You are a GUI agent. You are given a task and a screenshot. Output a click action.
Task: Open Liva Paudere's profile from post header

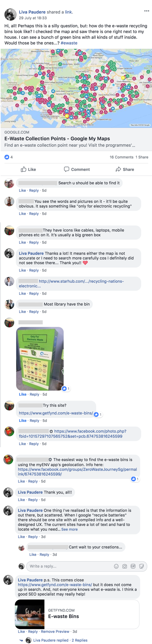[x=32, y=12]
